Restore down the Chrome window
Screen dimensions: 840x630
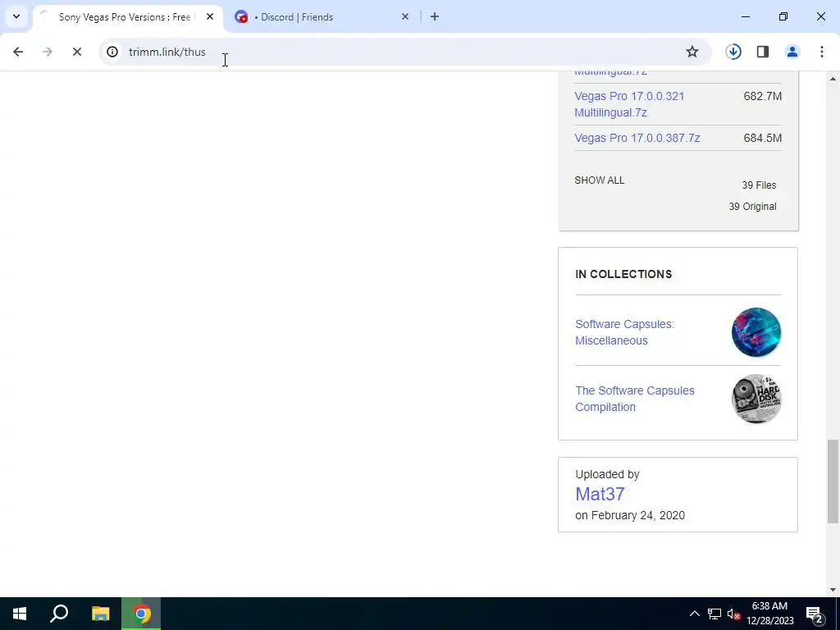coord(783,16)
